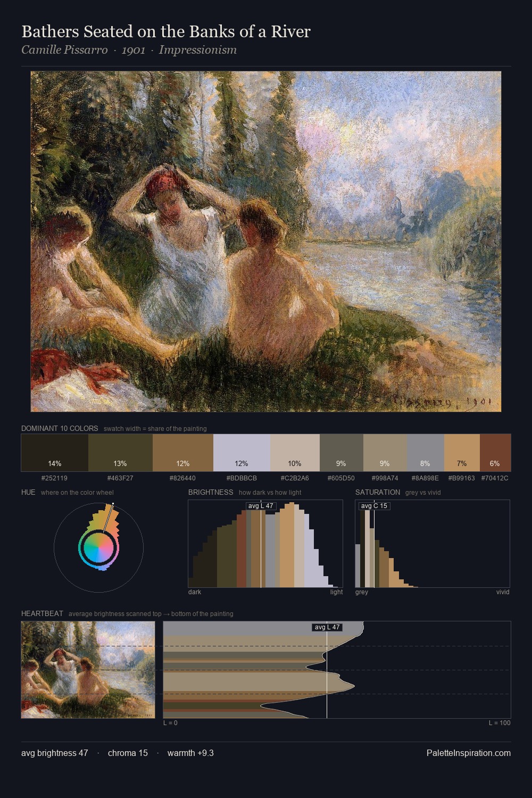
Task: Click the 'SATURATION' section label
Action: 378,492
